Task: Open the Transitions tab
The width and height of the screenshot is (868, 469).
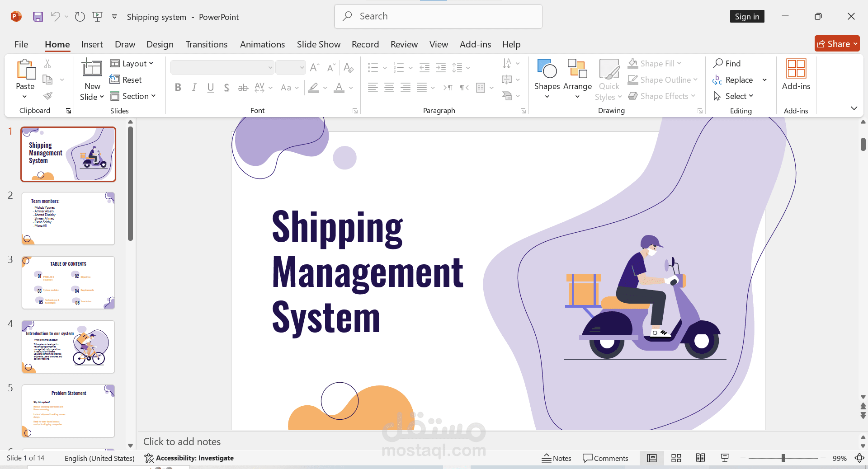Action: tap(207, 44)
